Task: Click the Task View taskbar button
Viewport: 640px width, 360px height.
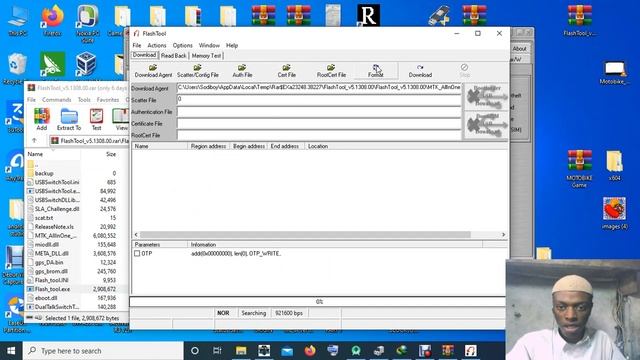Action: tap(217, 351)
